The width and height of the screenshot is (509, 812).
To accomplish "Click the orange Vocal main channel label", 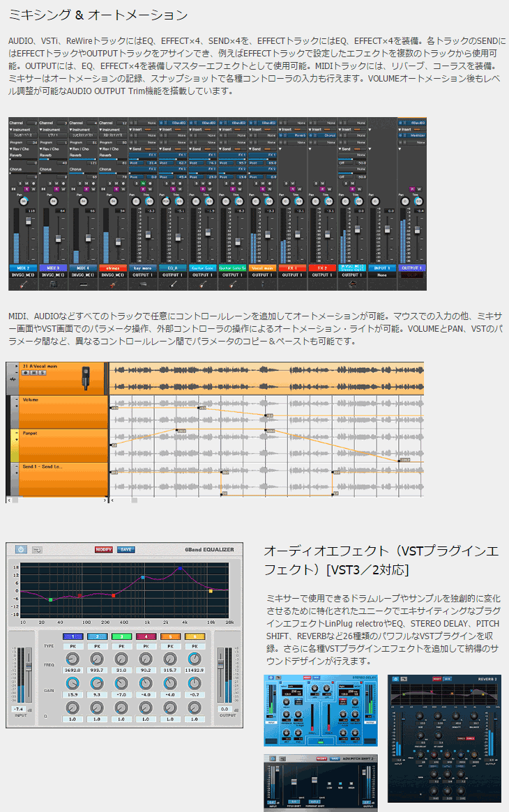I will pyautogui.click(x=263, y=267).
